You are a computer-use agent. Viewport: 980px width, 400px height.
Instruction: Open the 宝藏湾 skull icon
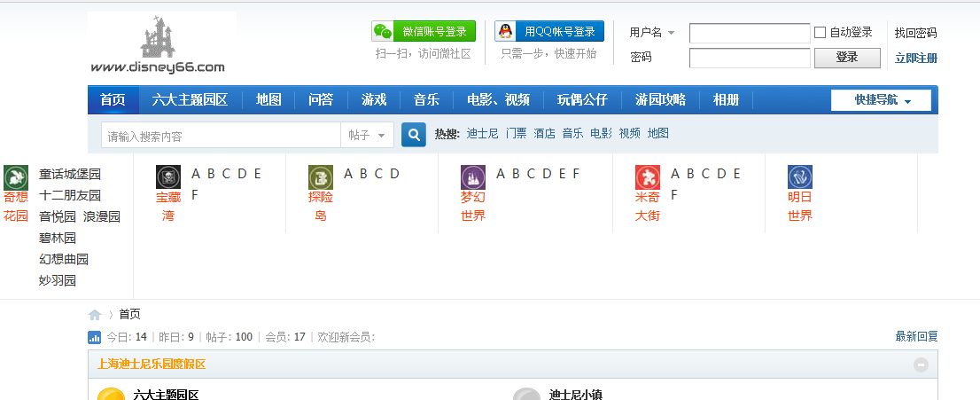click(x=168, y=177)
